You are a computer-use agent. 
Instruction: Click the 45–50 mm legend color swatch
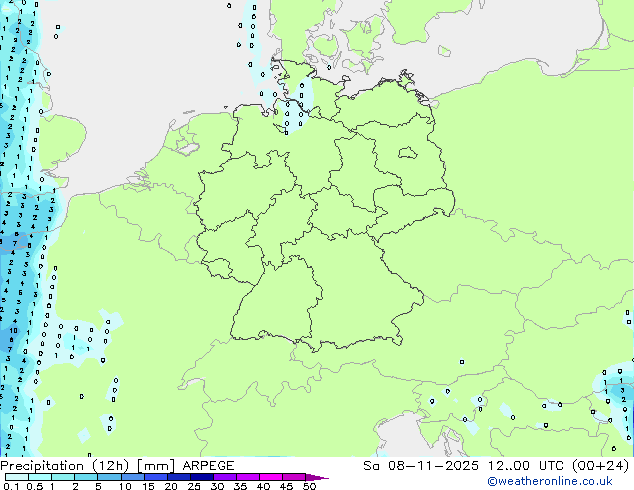coord(294,477)
